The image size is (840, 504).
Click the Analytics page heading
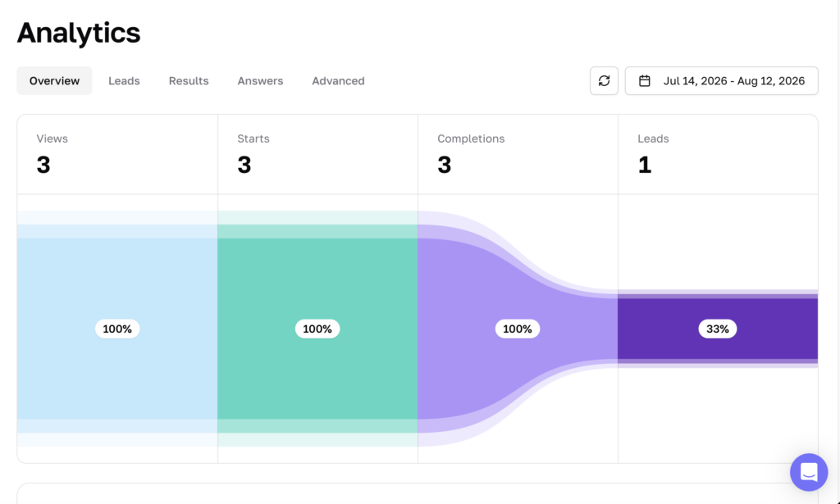click(79, 33)
